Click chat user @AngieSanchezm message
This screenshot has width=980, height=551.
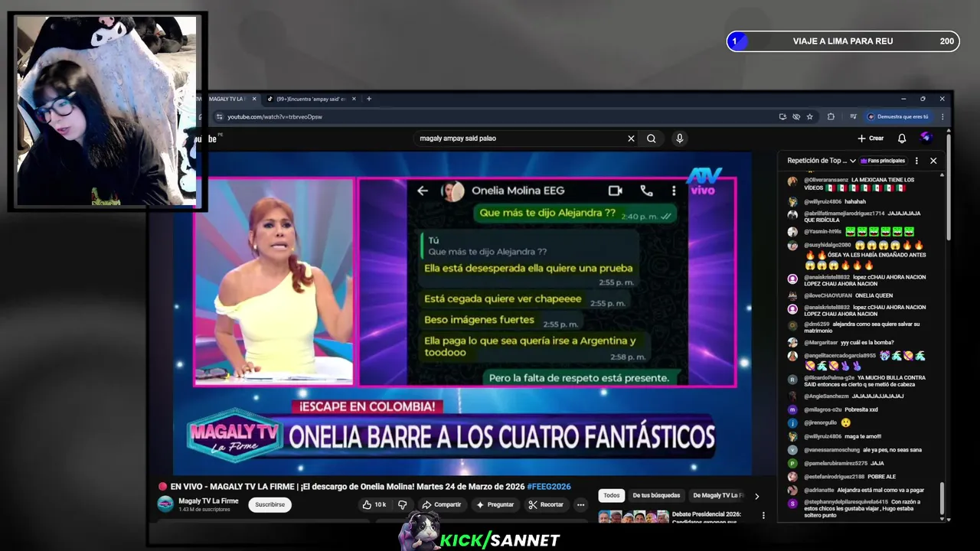pyautogui.click(x=846, y=396)
